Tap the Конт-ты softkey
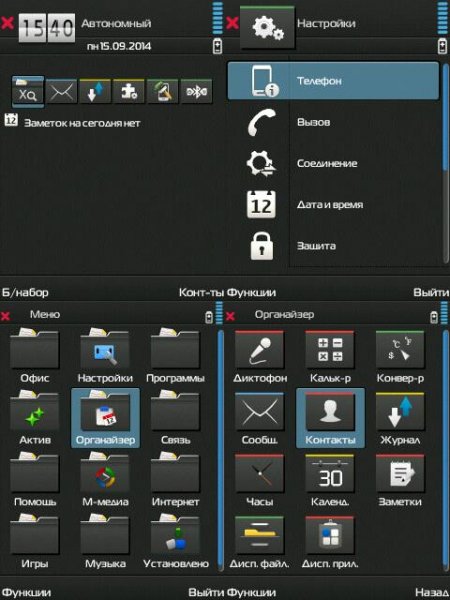This screenshot has width=450, height=600. coord(202,293)
